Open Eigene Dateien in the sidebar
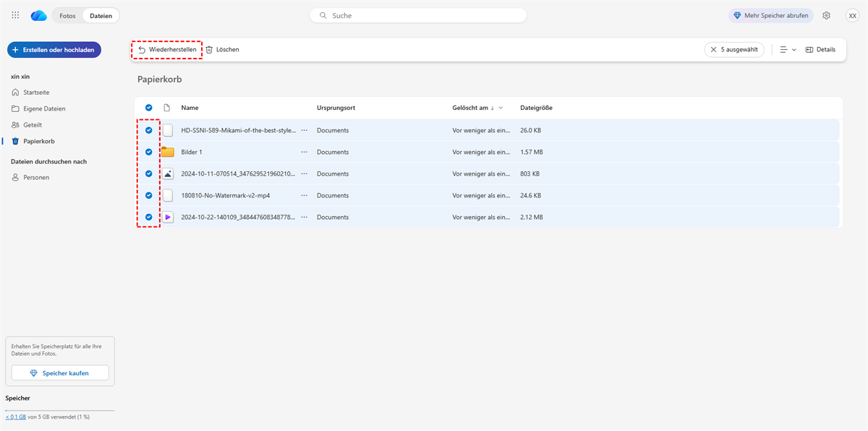 pos(44,108)
